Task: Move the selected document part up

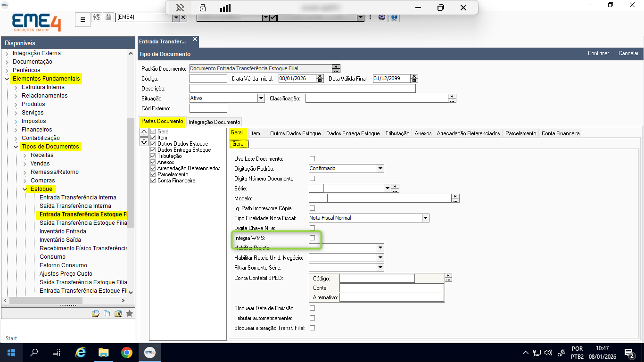Action: (144, 132)
